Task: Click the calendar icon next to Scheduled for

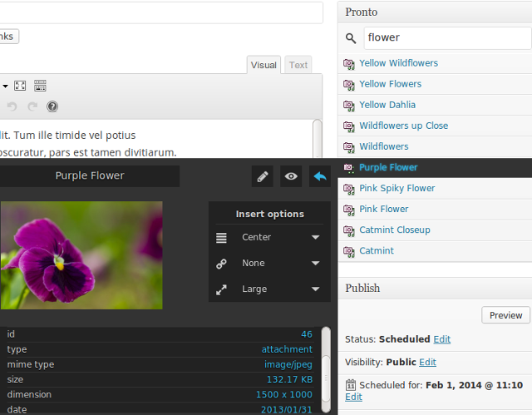Action: [x=351, y=385]
